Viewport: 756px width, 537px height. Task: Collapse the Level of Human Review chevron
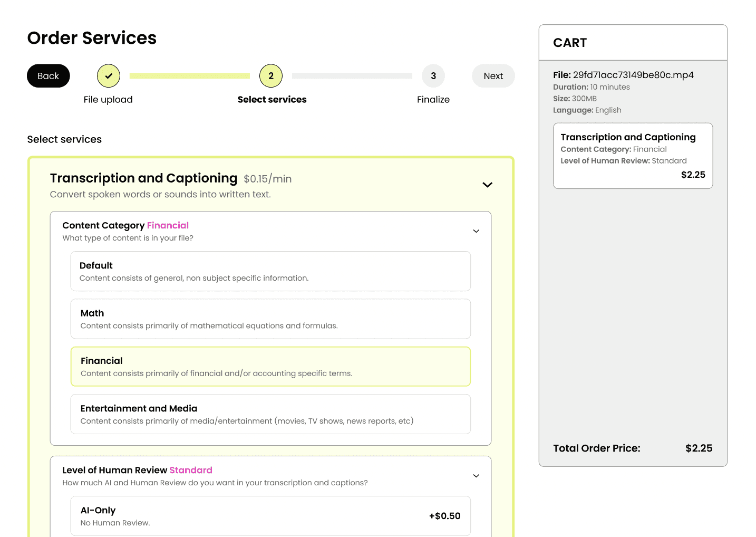pyautogui.click(x=476, y=476)
